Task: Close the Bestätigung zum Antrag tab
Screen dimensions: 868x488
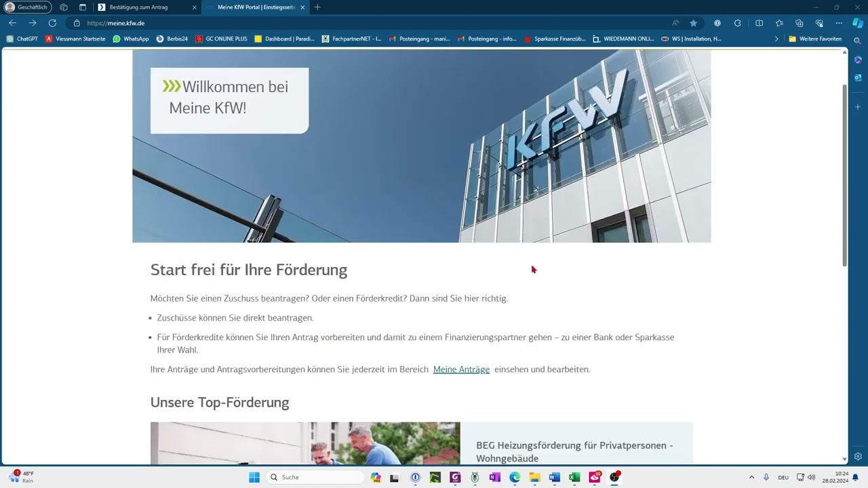Action: pos(195,7)
